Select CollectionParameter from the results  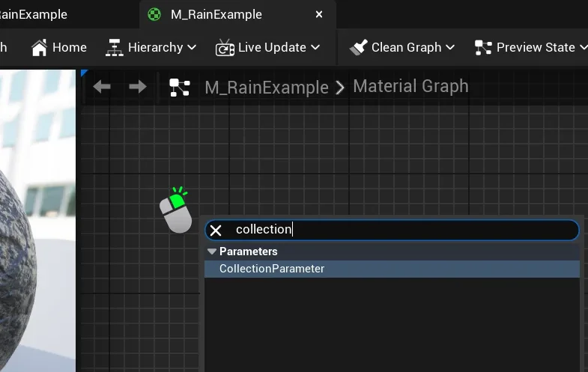tap(272, 269)
